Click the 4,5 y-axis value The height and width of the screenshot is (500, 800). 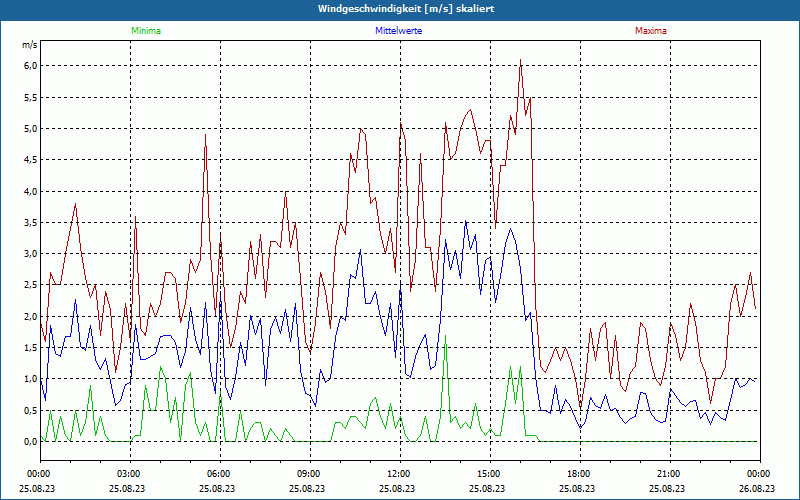click(31, 160)
